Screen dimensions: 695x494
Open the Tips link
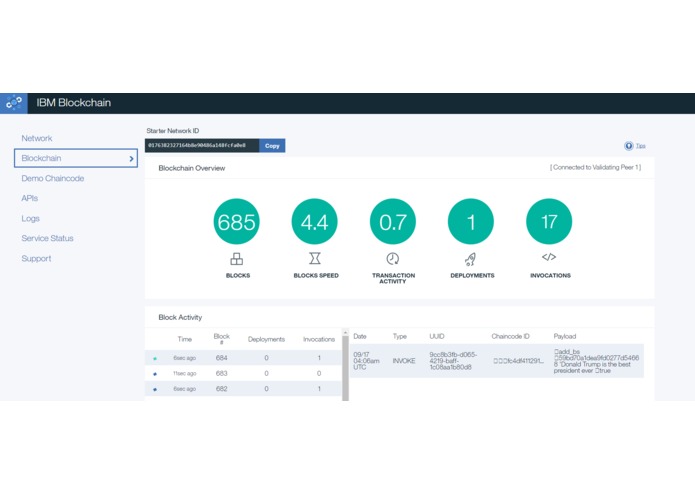point(640,146)
